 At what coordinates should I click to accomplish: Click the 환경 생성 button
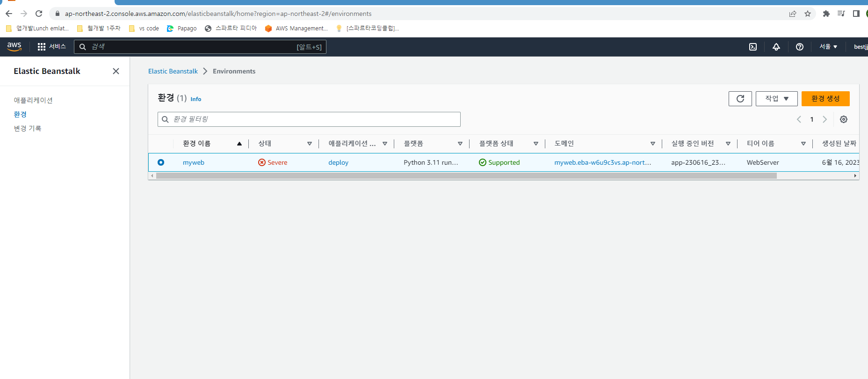point(825,99)
